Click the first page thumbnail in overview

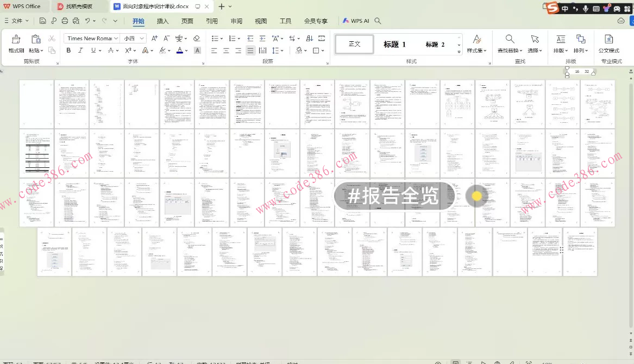(x=36, y=104)
